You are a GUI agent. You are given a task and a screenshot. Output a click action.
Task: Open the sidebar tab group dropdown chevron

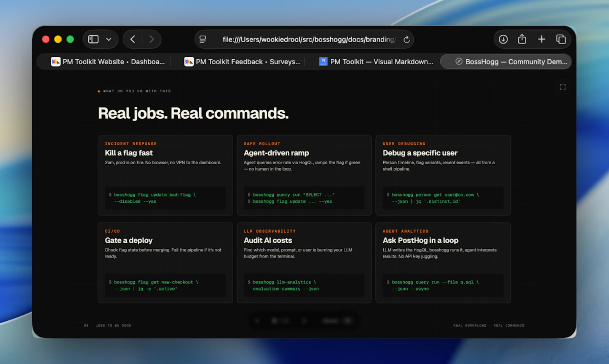coord(109,39)
